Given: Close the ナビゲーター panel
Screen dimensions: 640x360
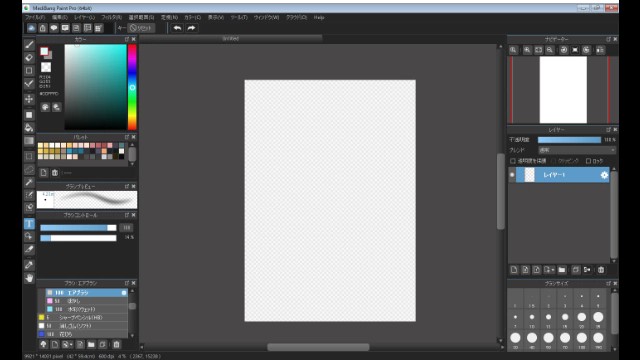Looking at the screenshot, I should pyautogui.click(x=615, y=39).
